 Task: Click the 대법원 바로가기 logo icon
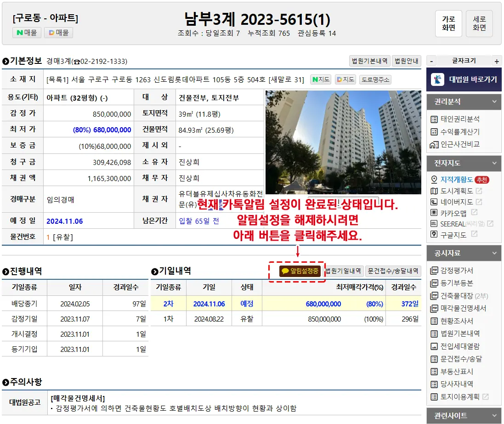(437, 79)
